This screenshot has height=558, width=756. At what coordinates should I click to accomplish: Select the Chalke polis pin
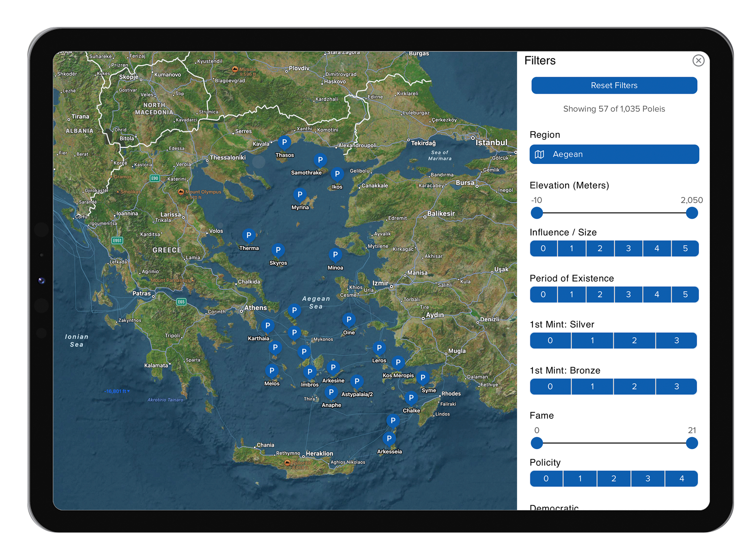click(x=411, y=399)
